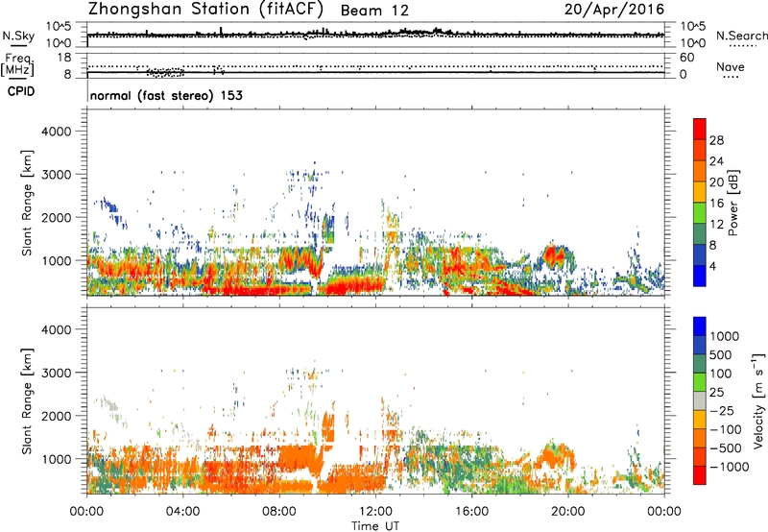Click the "500" Velocity color bar label

[721, 355]
